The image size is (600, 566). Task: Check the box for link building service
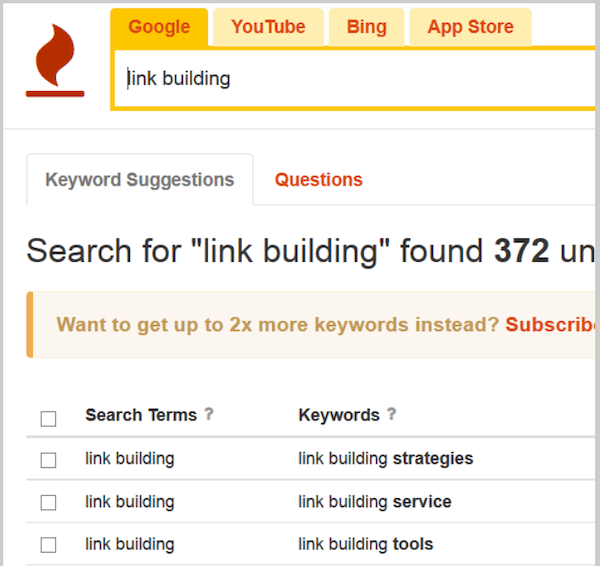[48, 502]
